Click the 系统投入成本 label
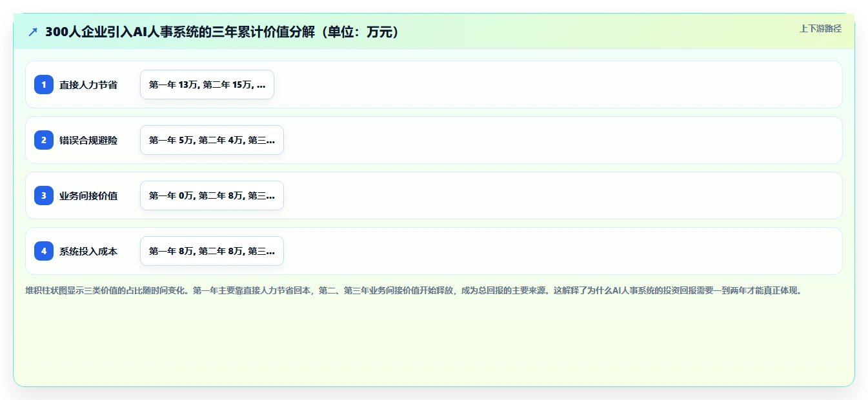Image resolution: width=868 pixels, height=400 pixels. point(88,251)
